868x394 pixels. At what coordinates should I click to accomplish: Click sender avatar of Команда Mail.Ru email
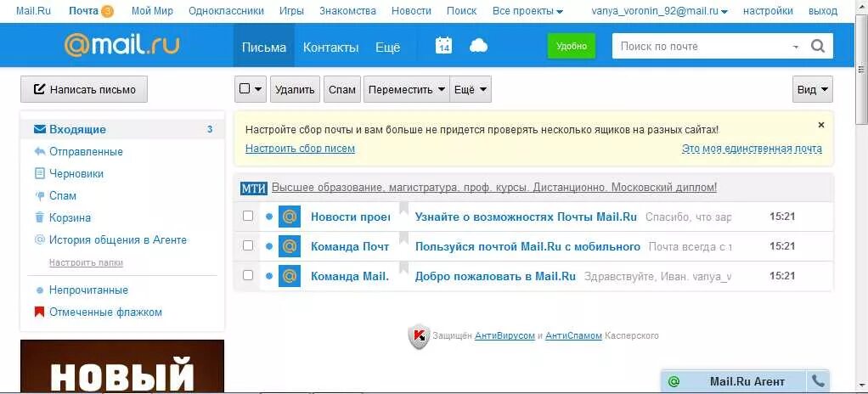click(x=289, y=276)
